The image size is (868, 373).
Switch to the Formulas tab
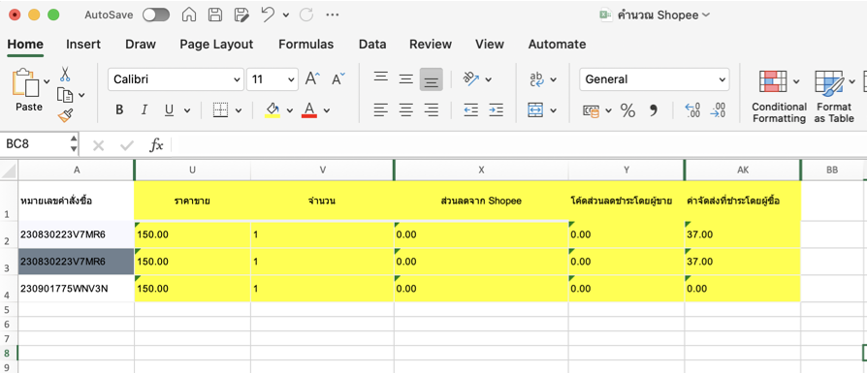[x=306, y=45]
